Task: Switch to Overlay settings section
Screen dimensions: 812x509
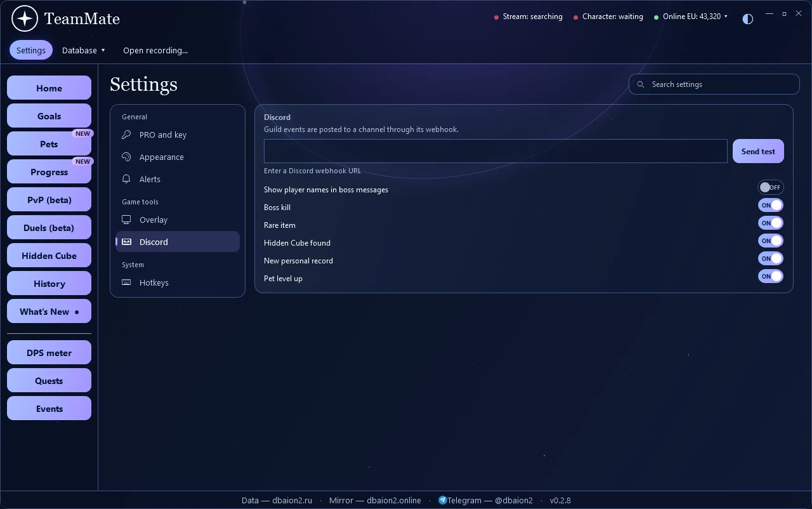Action: pos(178,220)
